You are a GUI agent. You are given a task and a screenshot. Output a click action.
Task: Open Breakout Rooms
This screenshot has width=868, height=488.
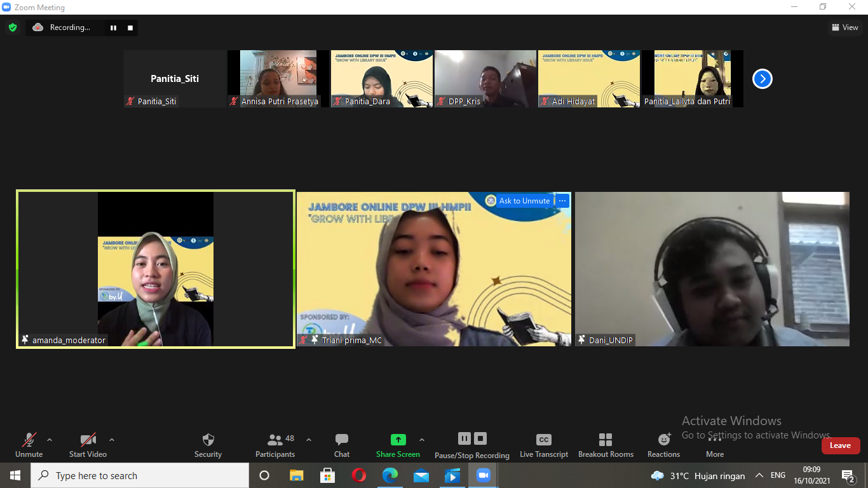[x=606, y=440]
